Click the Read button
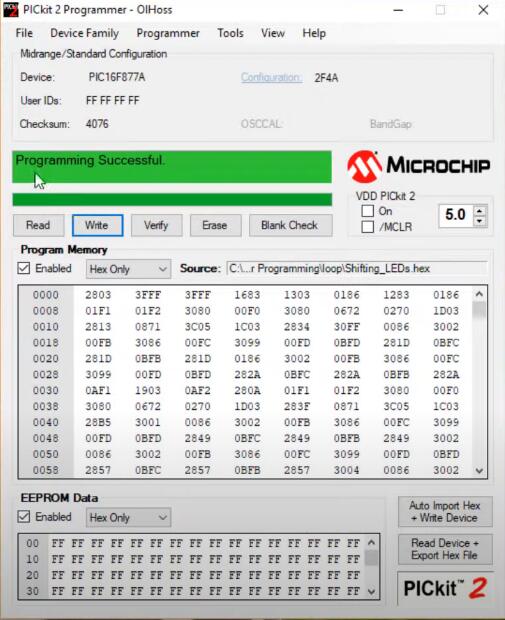The height and width of the screenshot is (620, 505). 38,225
